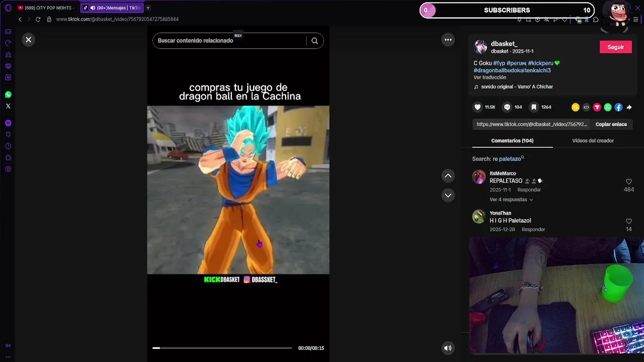Open the #kickperu hashtag link
This screenshot has height=362, width=644.
click(541, 63)
